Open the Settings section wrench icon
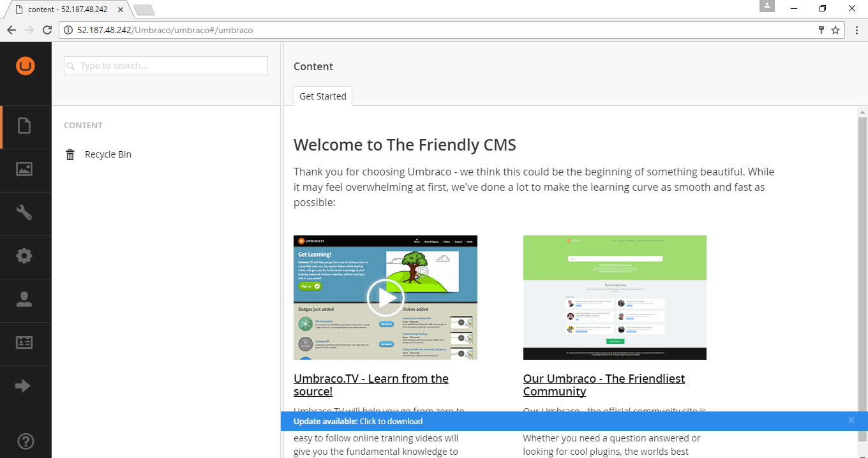Viewport: 868px width, 458px height. tap(24, 212)
